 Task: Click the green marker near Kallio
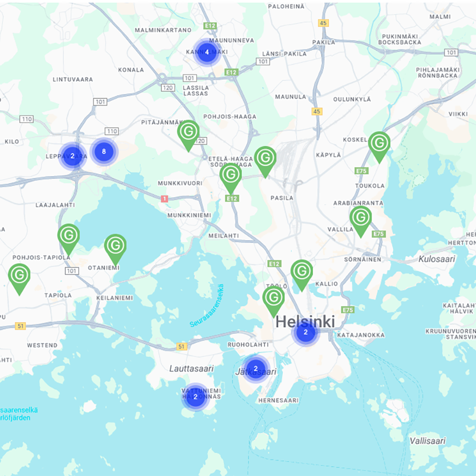pos(302,270)
